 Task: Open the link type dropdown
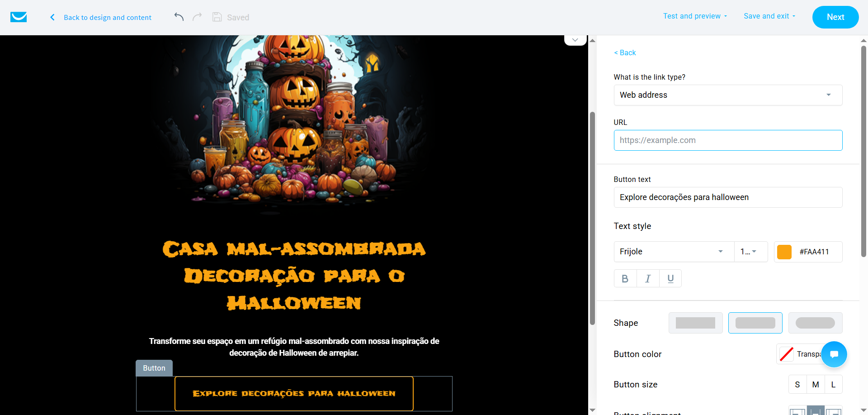point(728,95)
